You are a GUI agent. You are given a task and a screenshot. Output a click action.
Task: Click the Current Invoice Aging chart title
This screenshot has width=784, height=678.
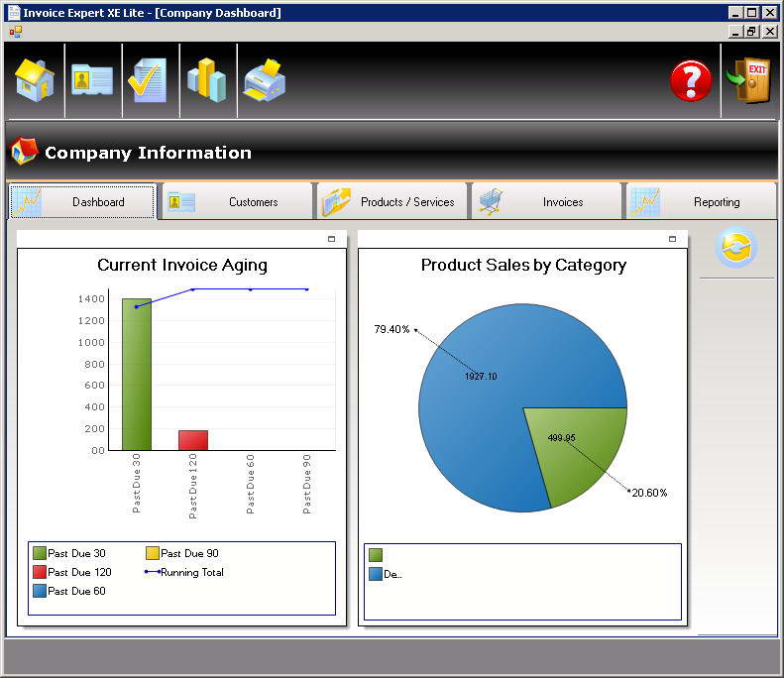[x=182, y=265]
